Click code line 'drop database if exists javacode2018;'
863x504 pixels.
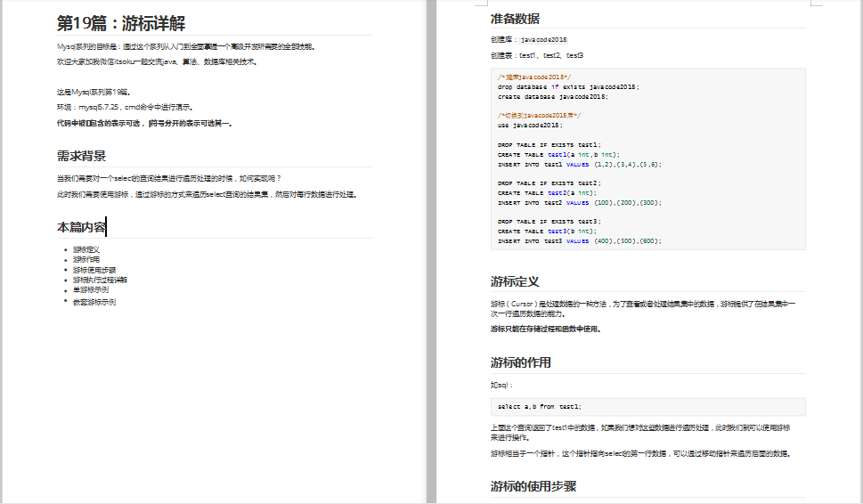coord(568,87)
